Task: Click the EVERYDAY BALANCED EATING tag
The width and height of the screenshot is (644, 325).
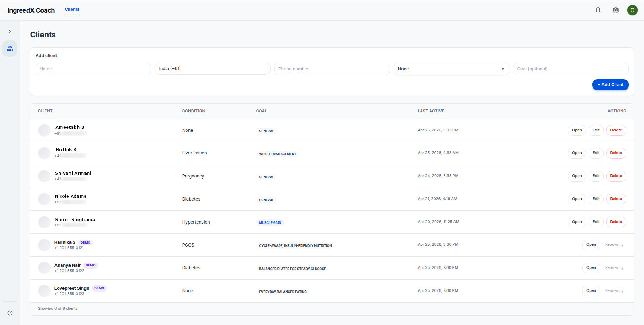Action: (283, 292)
